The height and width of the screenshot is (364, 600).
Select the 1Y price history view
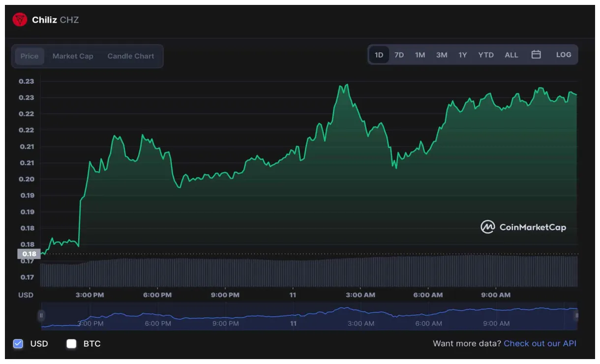(x=462, y=55)
